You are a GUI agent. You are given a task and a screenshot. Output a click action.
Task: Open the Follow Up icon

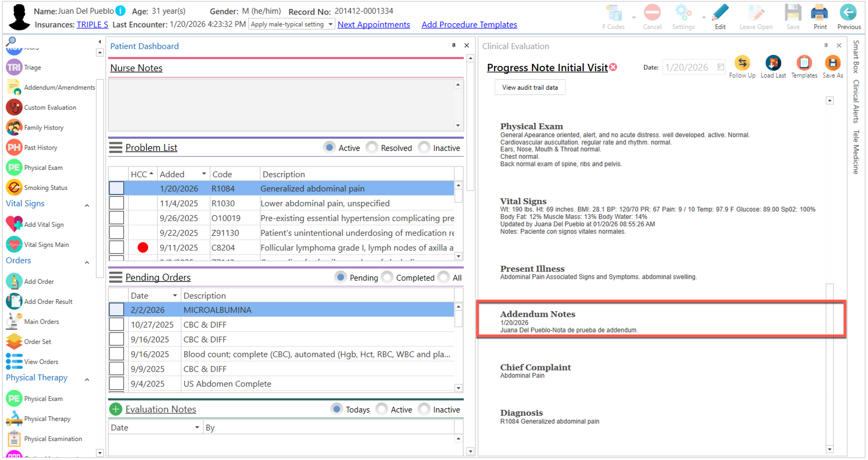742,63
